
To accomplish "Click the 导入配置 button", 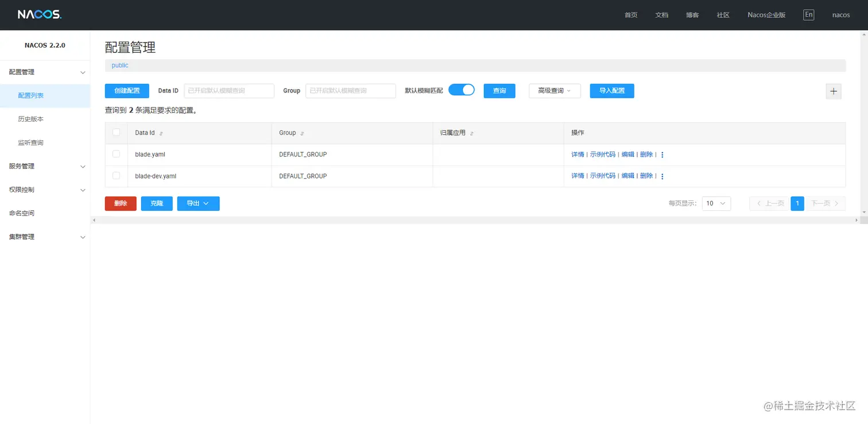I will 612,91.
